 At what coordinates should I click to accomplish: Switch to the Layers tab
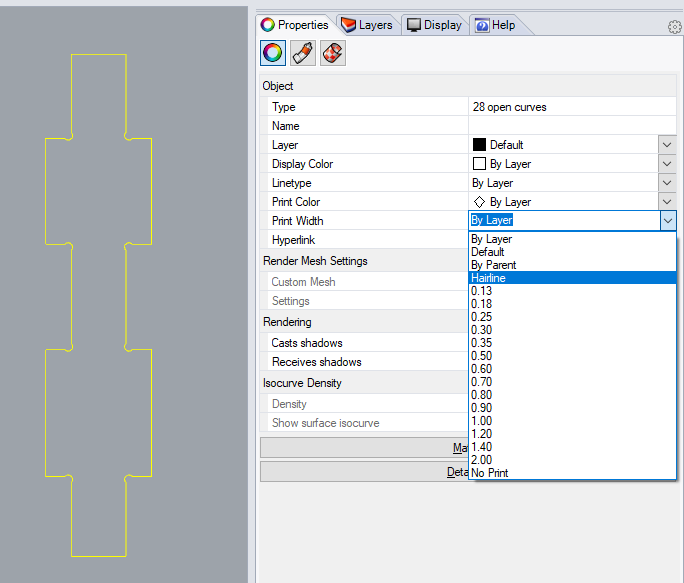366,25
